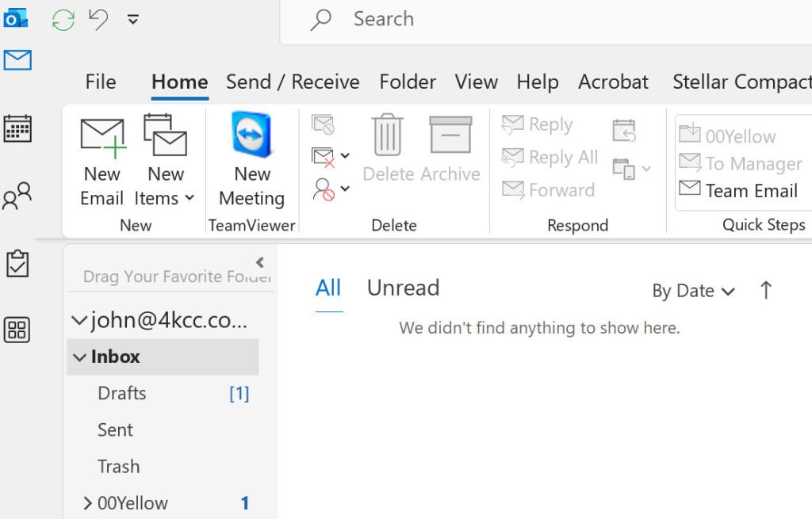Collapse the folder pane with the arrow

pyautogui.click(x=260, y=262)
